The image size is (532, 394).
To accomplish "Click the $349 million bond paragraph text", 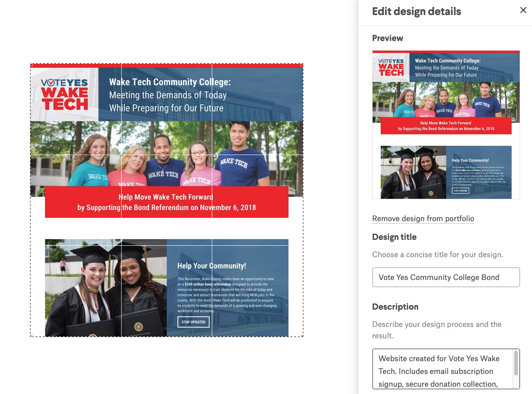I will [227, 295].
